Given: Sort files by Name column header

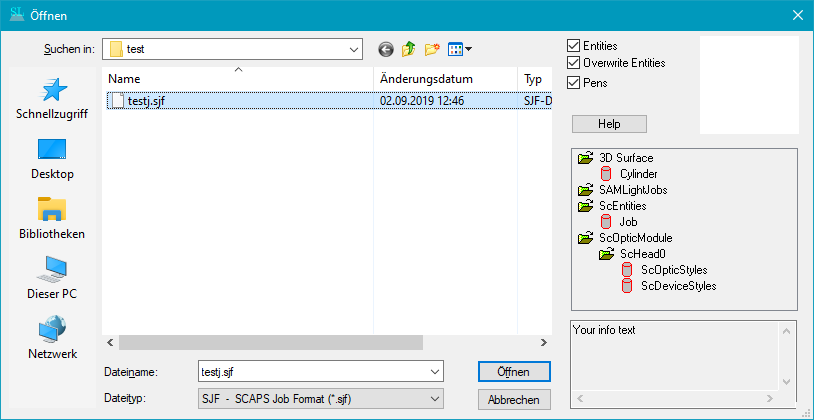Looking at the screenshot, I should (236, 79).
